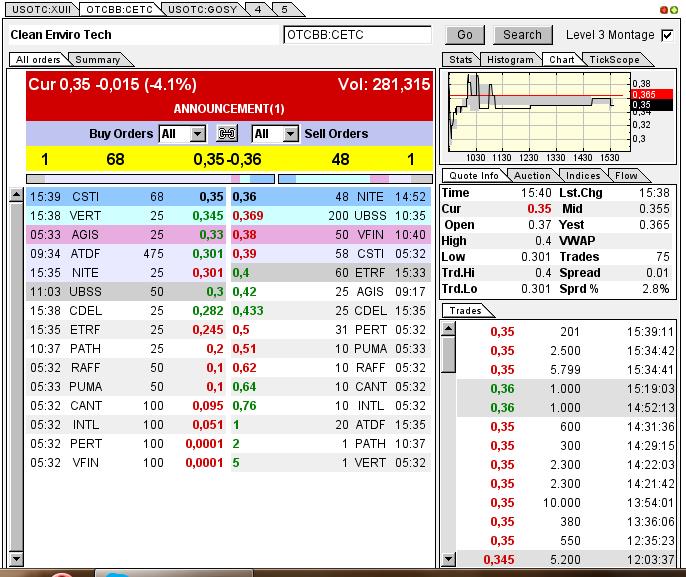
Task: Open the Histogram tab
Action: (x=511, y=60)
